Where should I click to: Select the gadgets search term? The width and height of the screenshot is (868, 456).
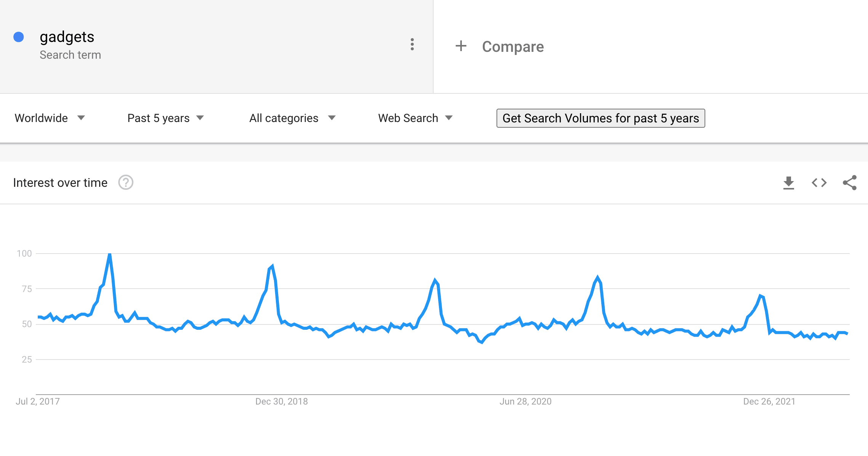point(67,37)
